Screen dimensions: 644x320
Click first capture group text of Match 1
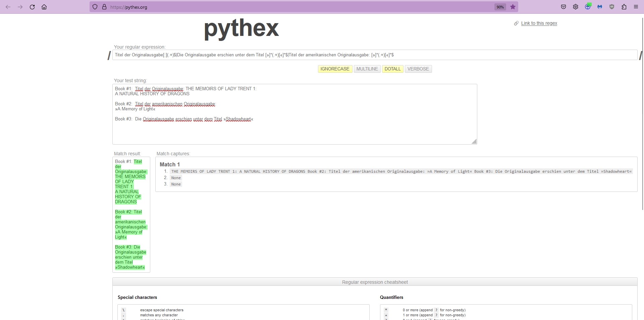click(x=401, y=171)
